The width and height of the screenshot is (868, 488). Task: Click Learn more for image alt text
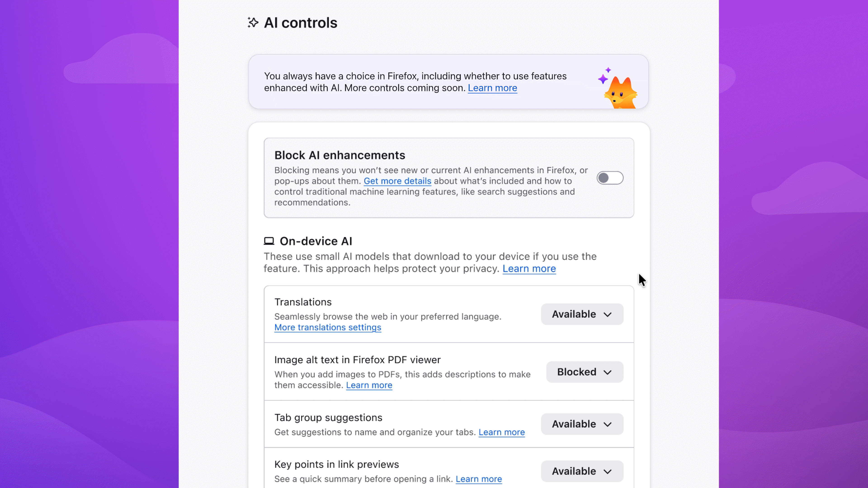coord(369,385)
